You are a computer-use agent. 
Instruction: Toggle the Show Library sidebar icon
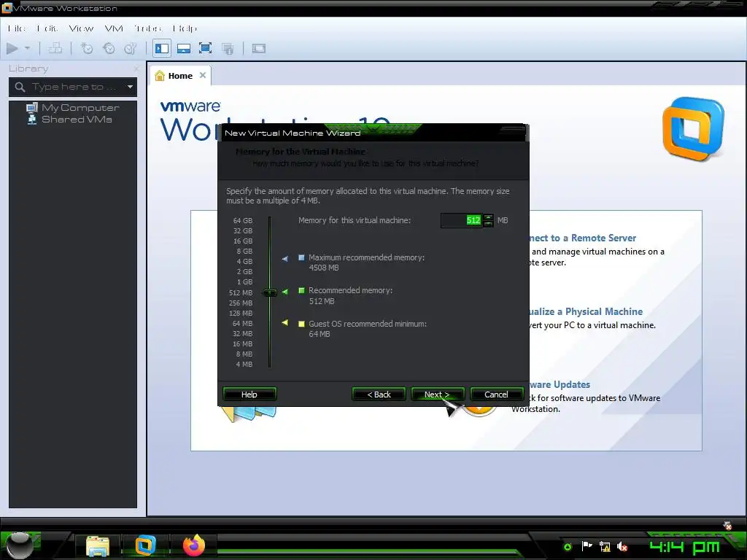162,48
